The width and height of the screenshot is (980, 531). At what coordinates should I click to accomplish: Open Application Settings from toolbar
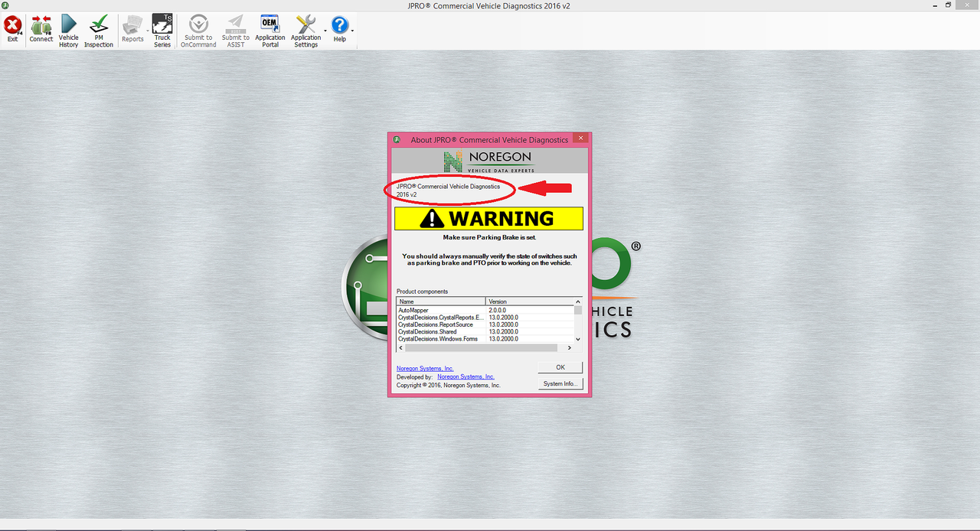[305, 31]
